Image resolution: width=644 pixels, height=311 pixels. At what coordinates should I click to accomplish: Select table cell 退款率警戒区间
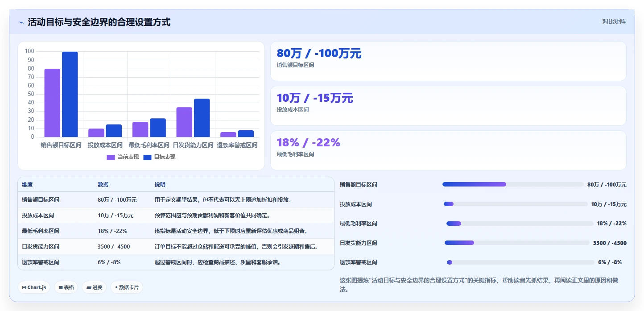[x=41, y=262]
